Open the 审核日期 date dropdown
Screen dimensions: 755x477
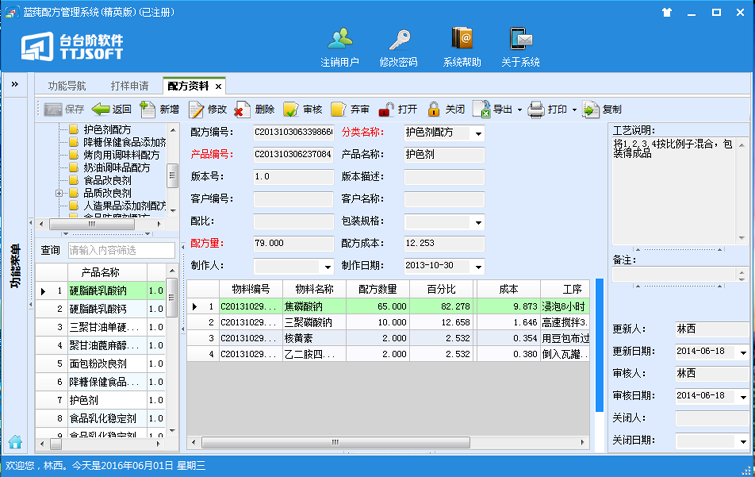[743, 397]
